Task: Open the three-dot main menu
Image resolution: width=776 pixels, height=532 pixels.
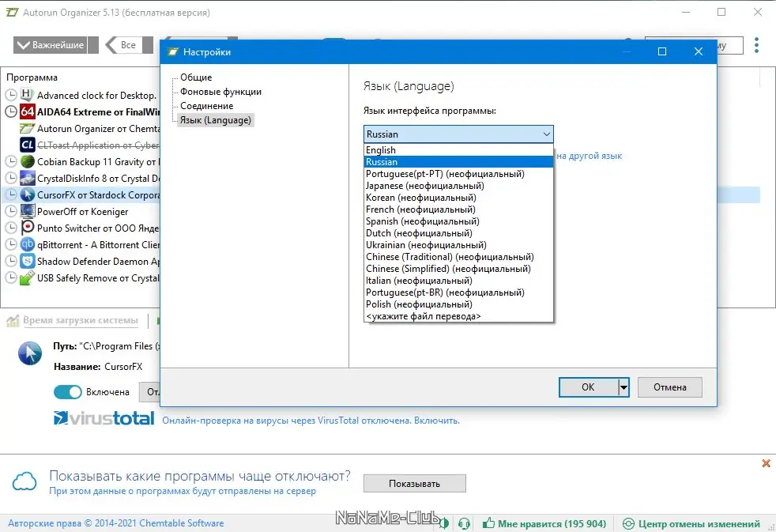Action: tap(756, 45)
